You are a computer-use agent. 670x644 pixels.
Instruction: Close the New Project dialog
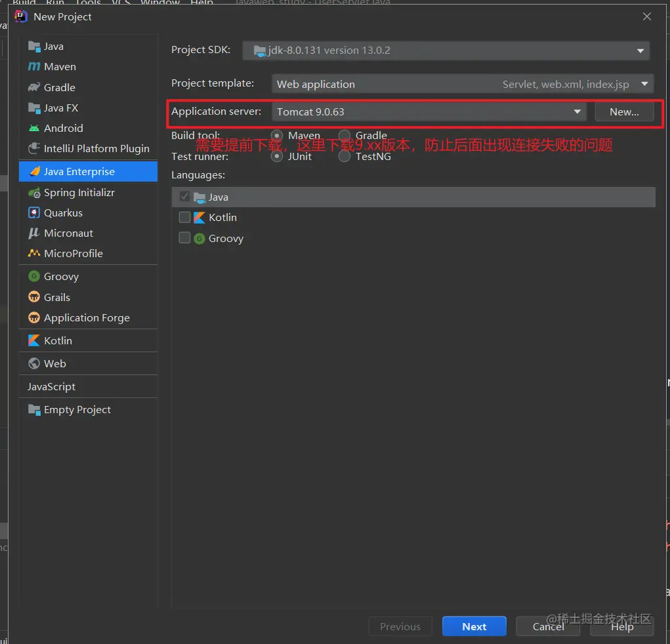[x=647, y=16]
